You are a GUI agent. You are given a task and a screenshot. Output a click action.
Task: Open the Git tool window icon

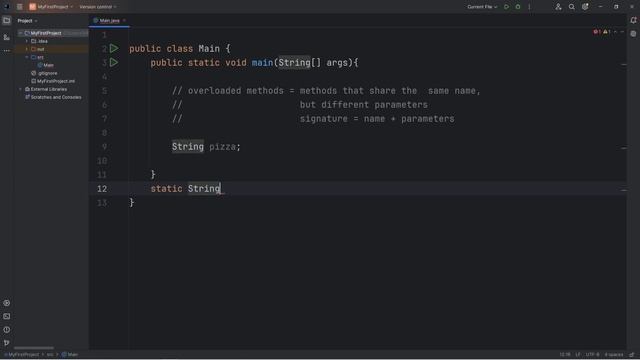pos(7,343)
